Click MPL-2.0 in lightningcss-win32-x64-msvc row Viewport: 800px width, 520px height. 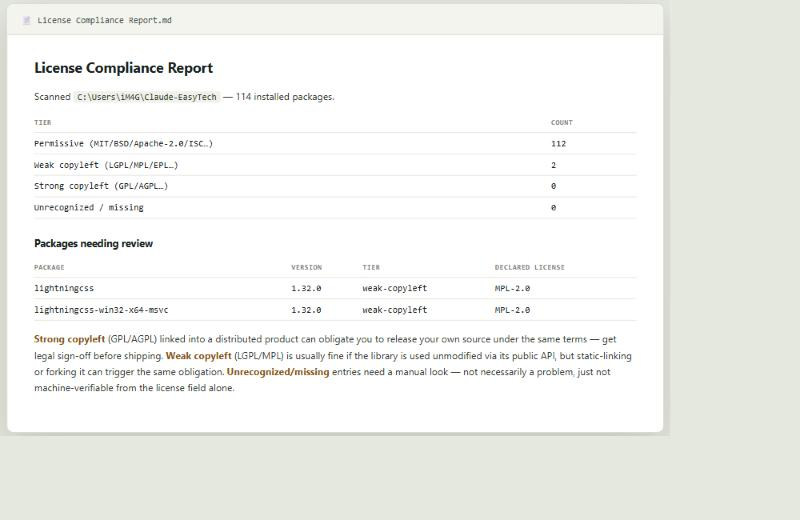512,310
